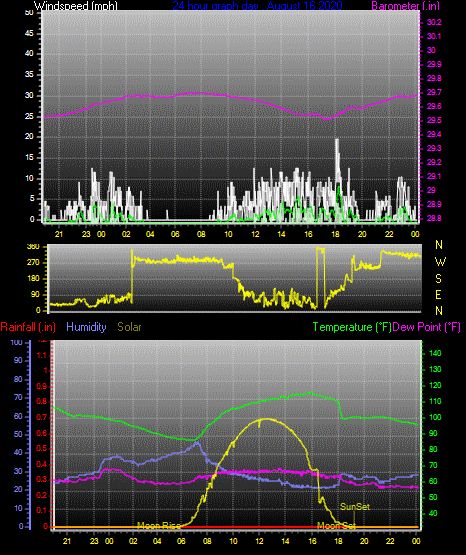Select 140 on the temperature scale
This screenshot has height=555, width=466.
[x=435, y=353]
